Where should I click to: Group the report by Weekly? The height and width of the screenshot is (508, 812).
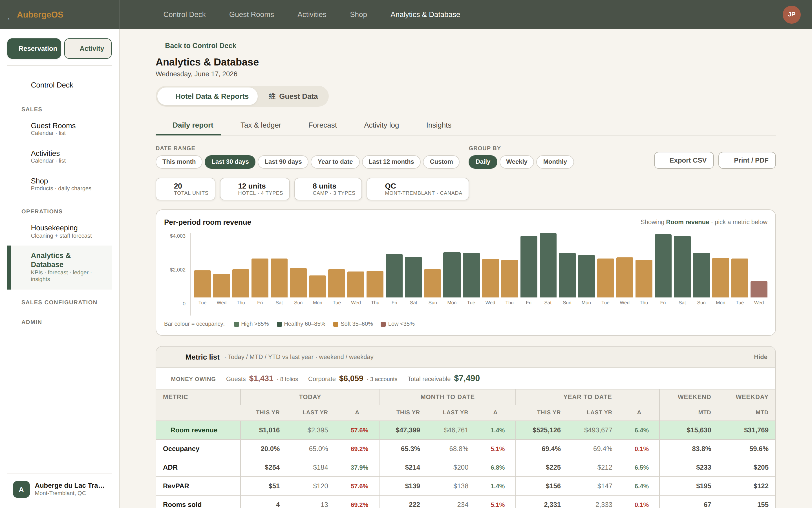coord(517,162)
